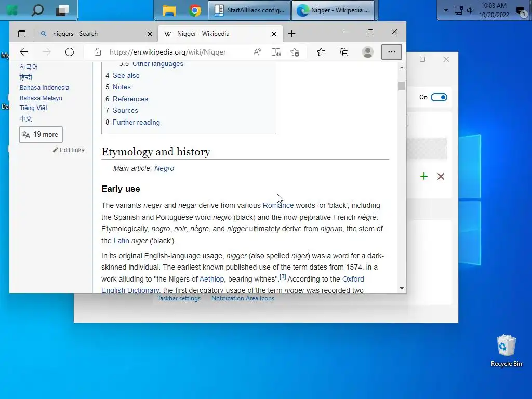This screenshot has width=532, height=399.
Task: Select Hindi language link in sidebar
Action: point(26,77)
